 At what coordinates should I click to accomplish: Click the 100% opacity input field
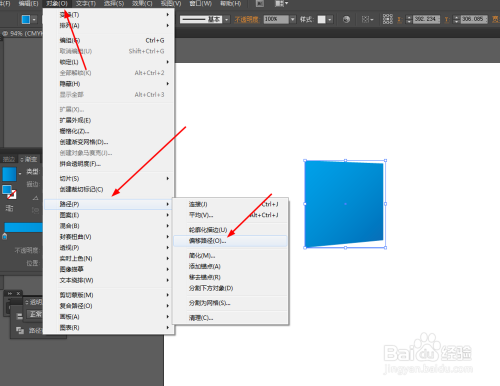tap(276, 19)
